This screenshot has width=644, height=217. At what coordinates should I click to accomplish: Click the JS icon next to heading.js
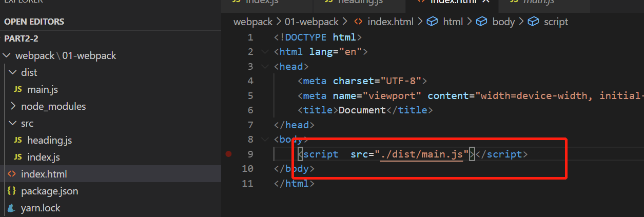[x=18, y=140]
